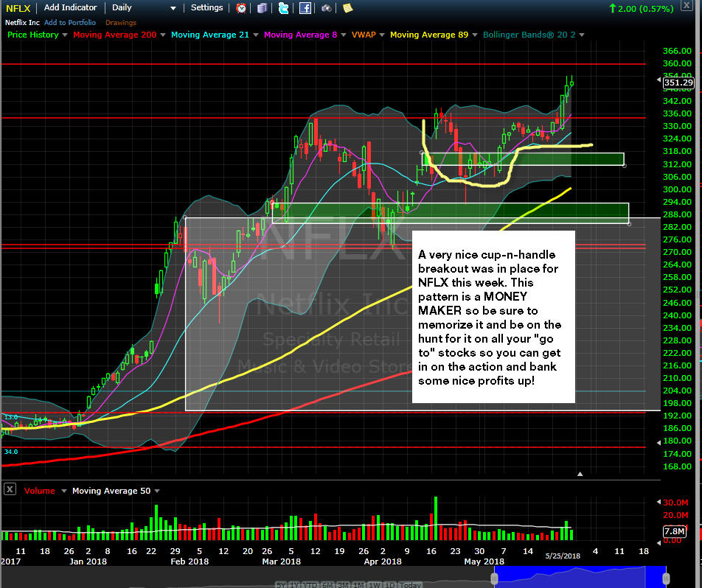The image size is (702, 588).
Task: Click the right handle of range slider
Action: click(x=666, y=578)
